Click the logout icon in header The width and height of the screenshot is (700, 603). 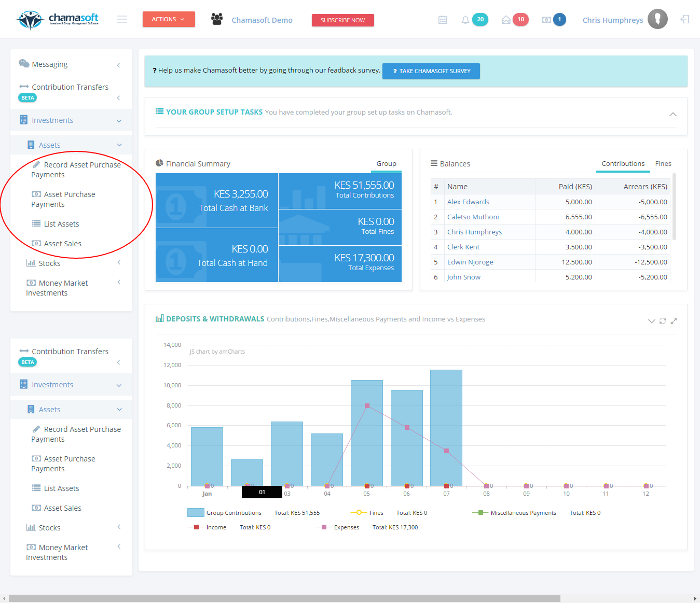point(685,20)
